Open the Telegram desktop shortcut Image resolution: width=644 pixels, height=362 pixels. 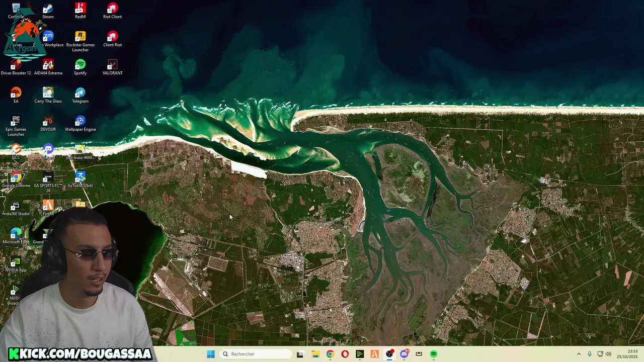[80, 96]
